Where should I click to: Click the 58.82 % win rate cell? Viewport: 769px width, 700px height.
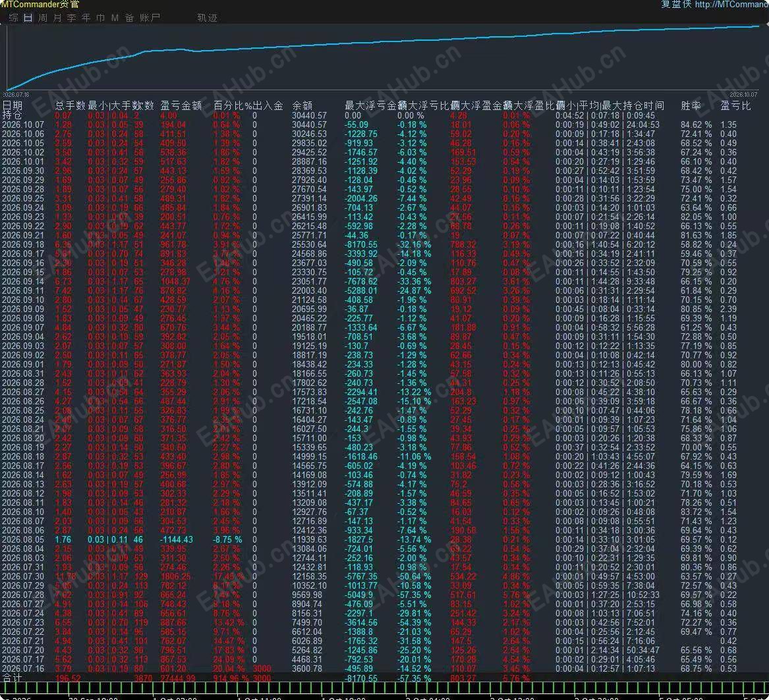click(x=696, y=244)
